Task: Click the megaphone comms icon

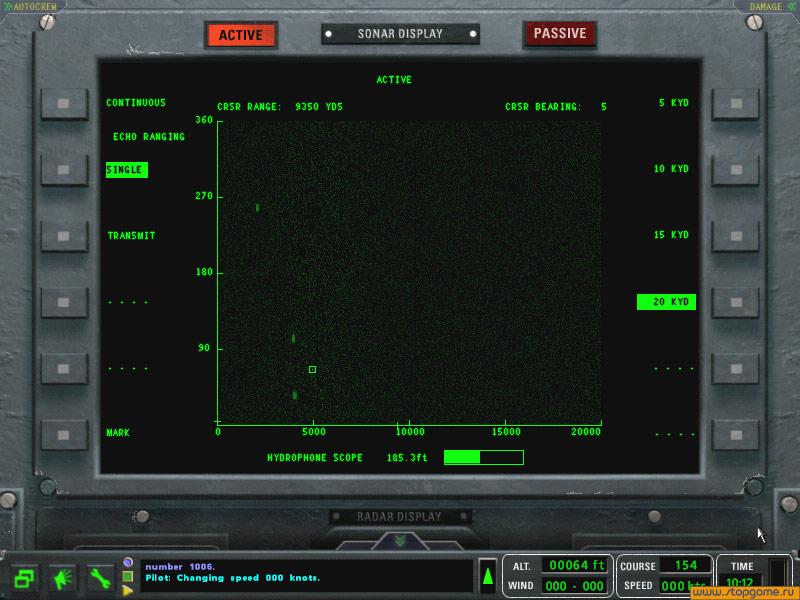Action: [62, 578]
